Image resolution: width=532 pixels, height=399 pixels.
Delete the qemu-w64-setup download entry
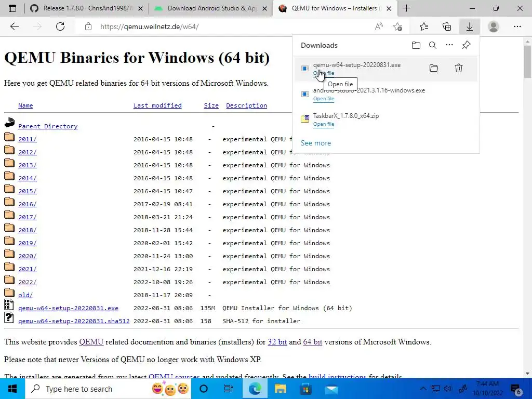tap(458, 68)
